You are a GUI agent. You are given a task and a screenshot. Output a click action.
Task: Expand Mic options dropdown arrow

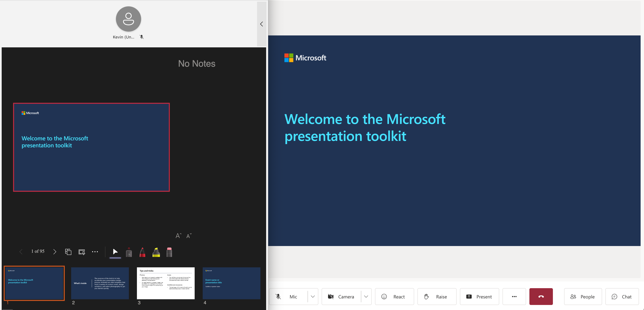point(312,297)
